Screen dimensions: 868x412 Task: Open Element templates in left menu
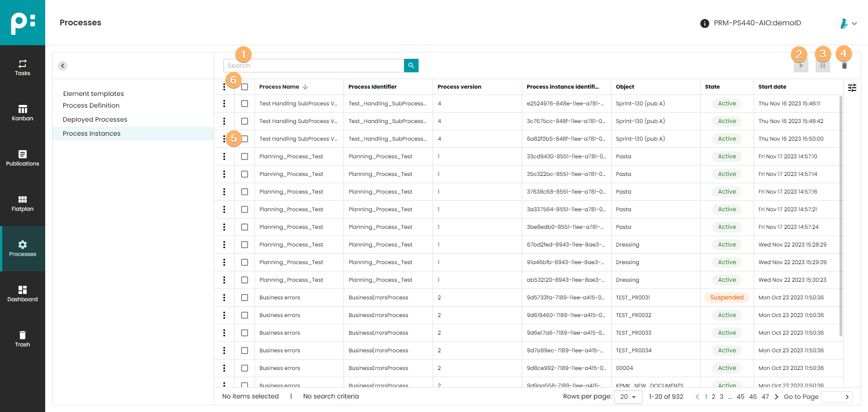point(93,94)
